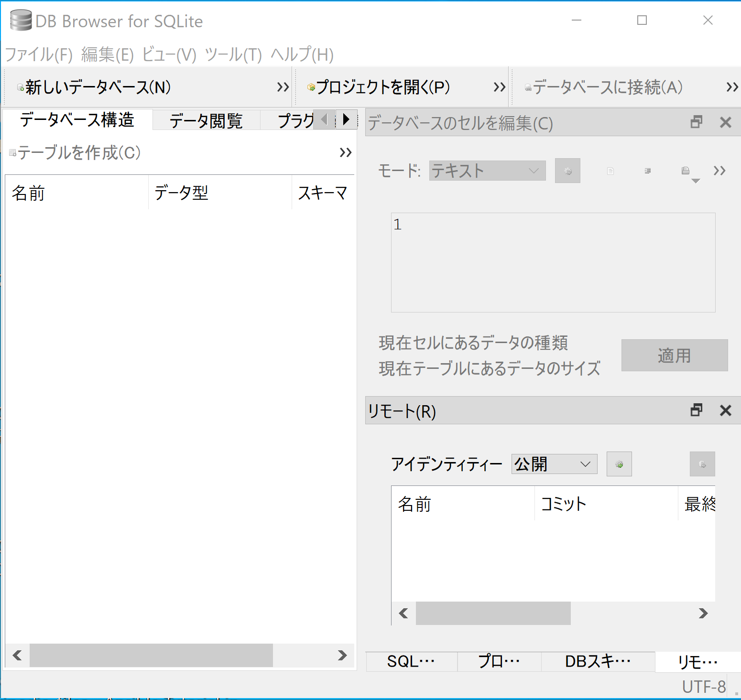Click the スキーマ column header
The height and width of the screenshot is (700, 741).
tap(323, 193)
